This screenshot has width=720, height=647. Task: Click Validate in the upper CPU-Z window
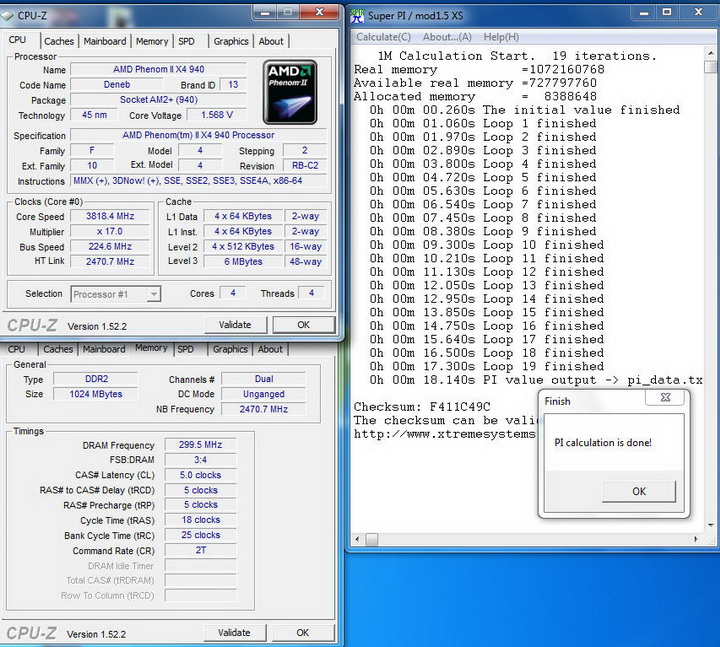pos(235,325)
